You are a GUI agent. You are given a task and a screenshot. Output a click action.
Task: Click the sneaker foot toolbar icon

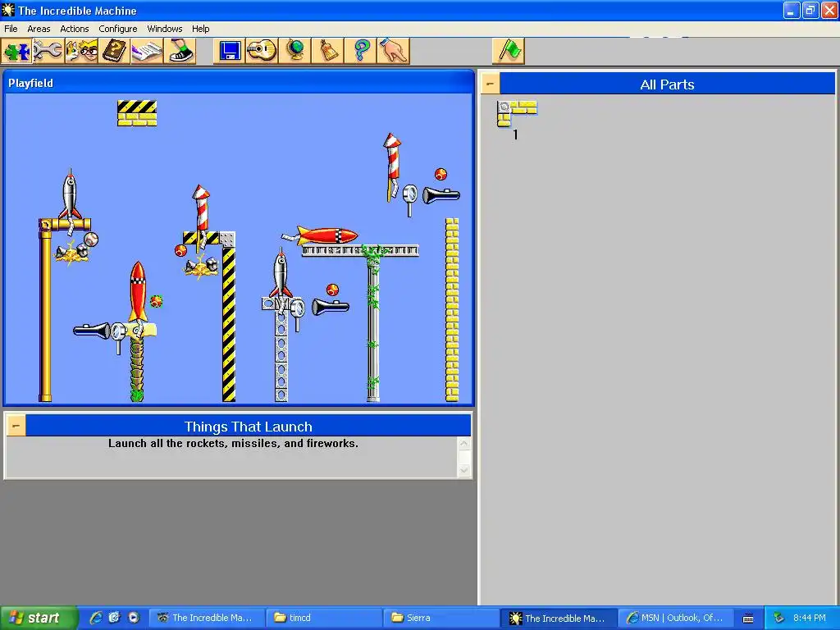pos(180,52)
